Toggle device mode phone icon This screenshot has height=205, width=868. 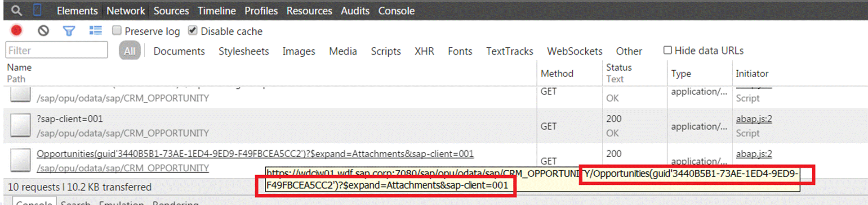point(38,10)
